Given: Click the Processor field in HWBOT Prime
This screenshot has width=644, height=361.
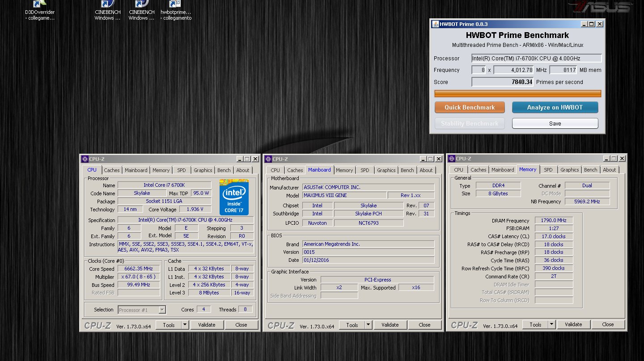Looking at the screenshot, I should [x=537, y=58].
